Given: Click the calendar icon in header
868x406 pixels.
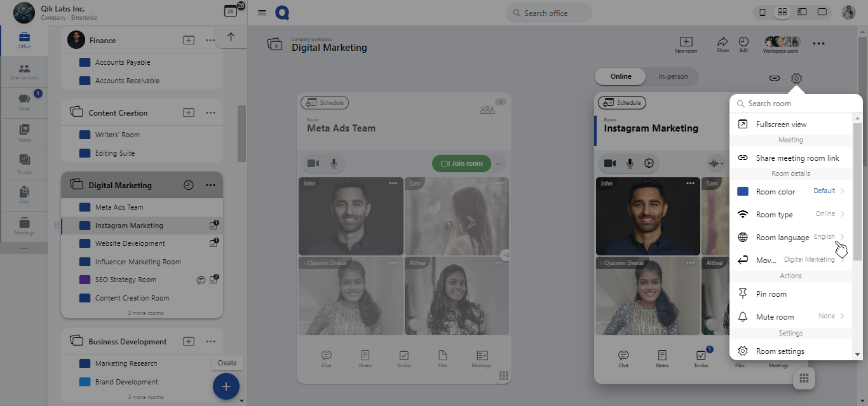Looking at the screenshot, I should pyautogui.click(x=230, y=11).
